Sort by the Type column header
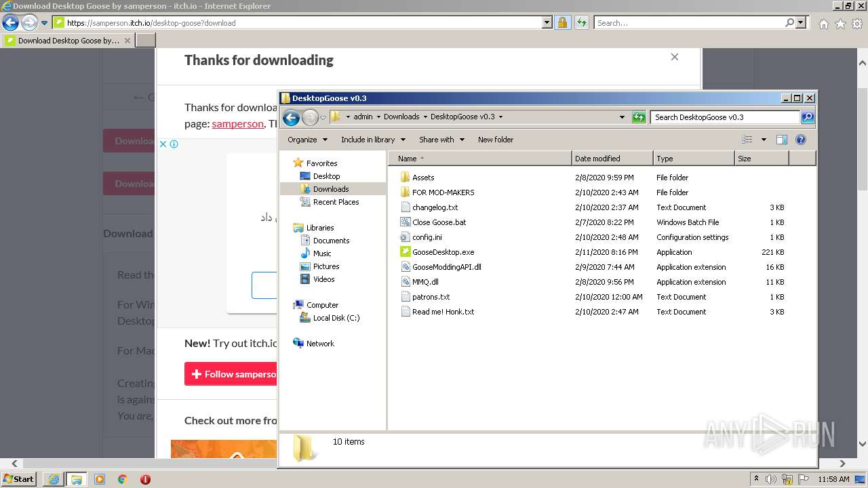 [694, 159]
